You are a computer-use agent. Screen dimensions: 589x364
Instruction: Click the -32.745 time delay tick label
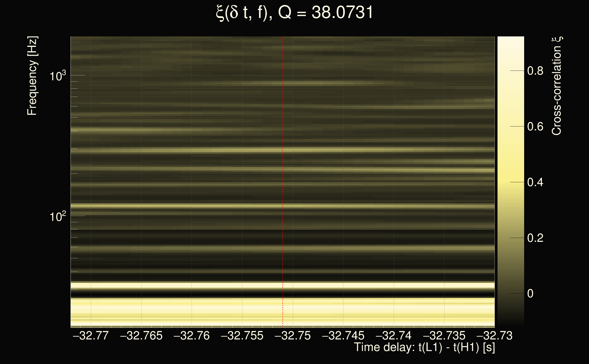343,336
